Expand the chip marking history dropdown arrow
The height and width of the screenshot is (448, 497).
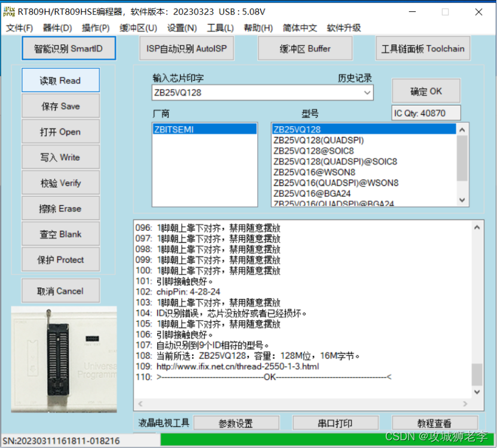pyautogui.click(x=367, y=93)
